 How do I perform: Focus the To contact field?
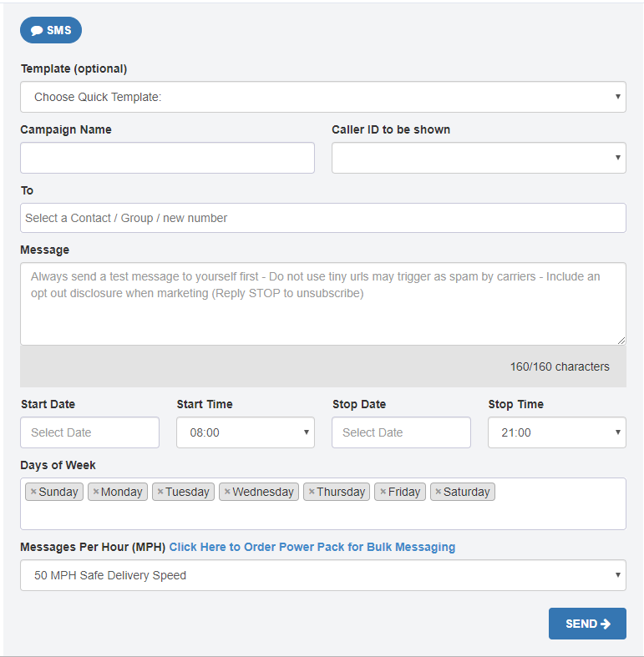(x=323, y=218)
